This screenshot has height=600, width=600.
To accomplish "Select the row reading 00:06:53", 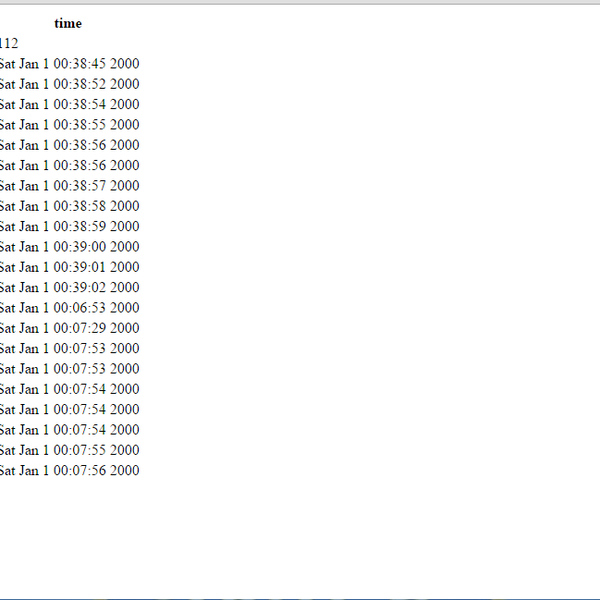I will point(69,308).
